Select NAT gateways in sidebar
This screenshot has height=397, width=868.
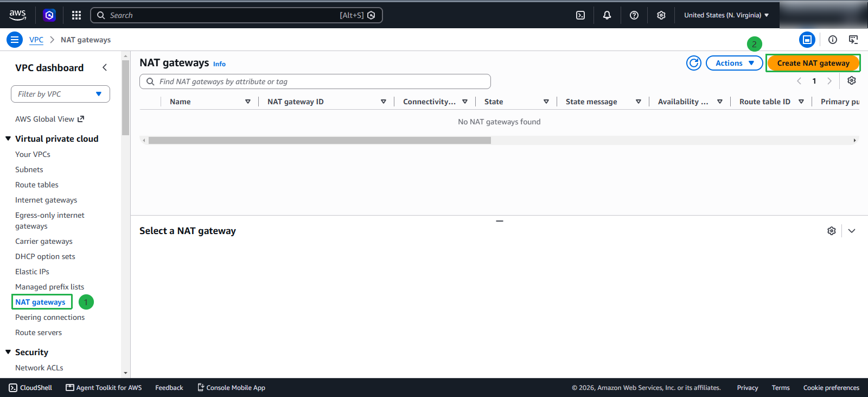(40, 302)
